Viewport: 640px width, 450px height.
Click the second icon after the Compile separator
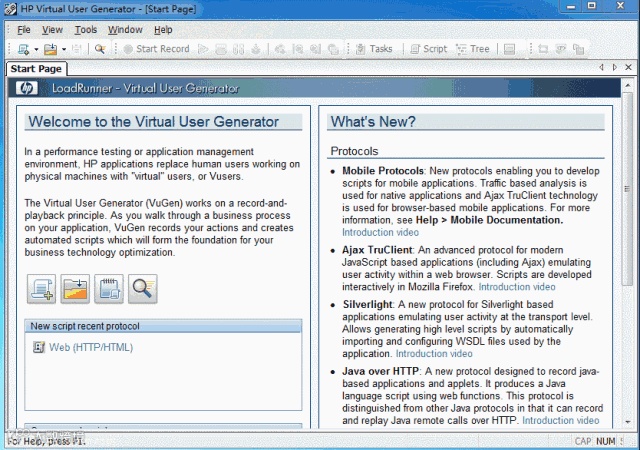(298, 49)
